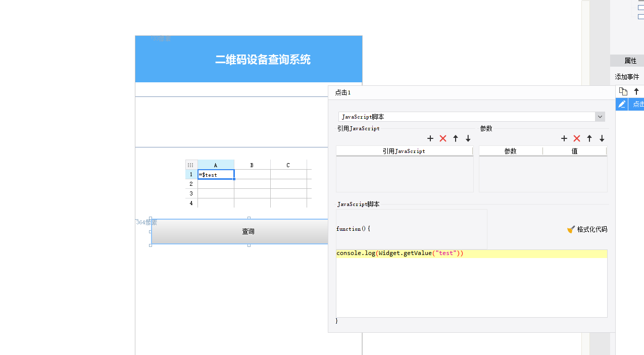The height and width of the screenshot is (355, 644).
Task: Add a new parameter with plus icon
Action: pos(564,138)
